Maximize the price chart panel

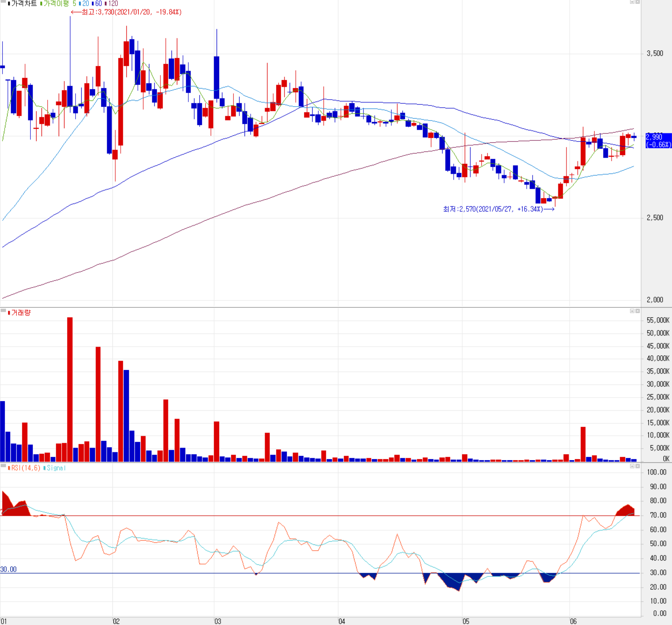coord(632,2)
